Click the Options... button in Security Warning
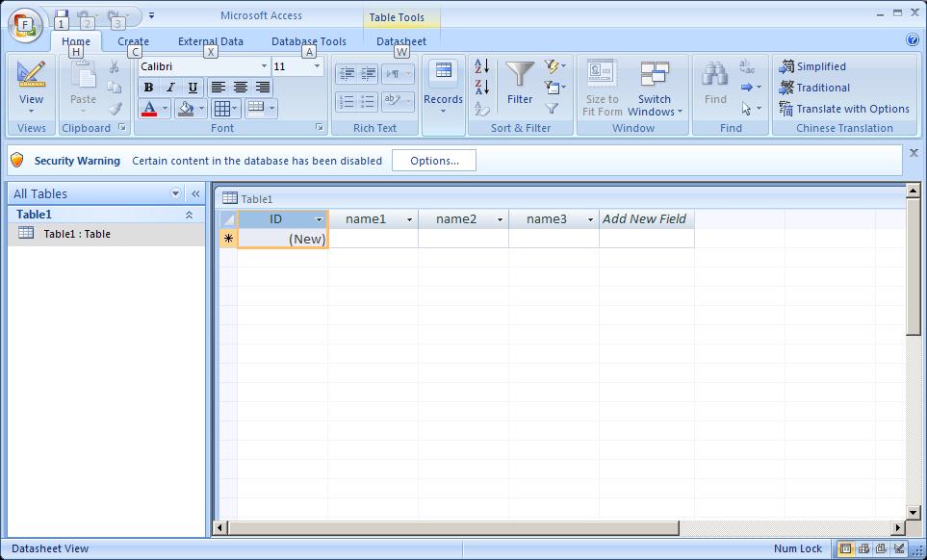This screenshot has width=927, height=560. [x=434, y=161]
